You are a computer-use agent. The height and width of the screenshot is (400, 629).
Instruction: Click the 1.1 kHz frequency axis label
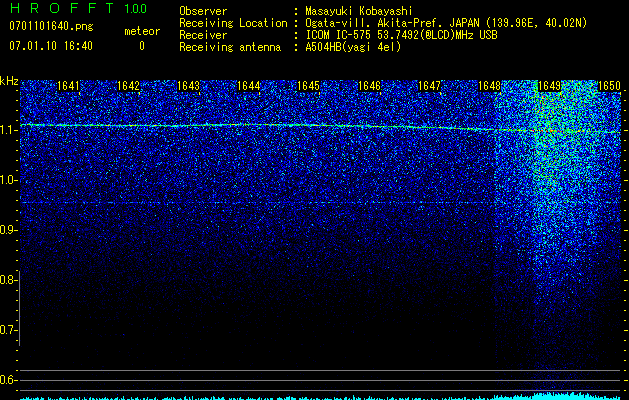tap(8, 131)
